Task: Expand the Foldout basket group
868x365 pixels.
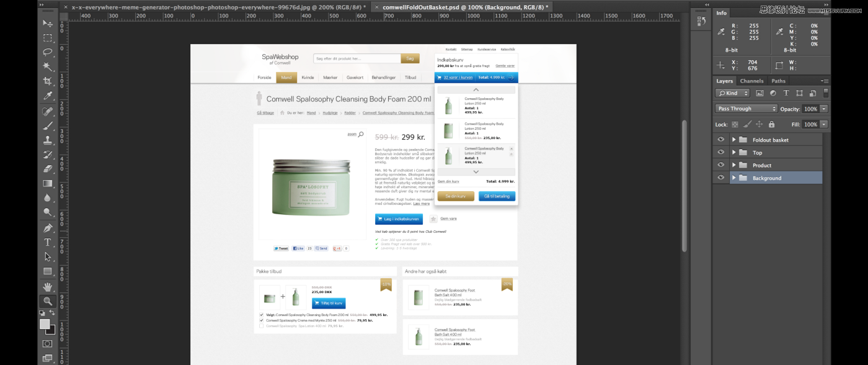Action: [733, 140]
